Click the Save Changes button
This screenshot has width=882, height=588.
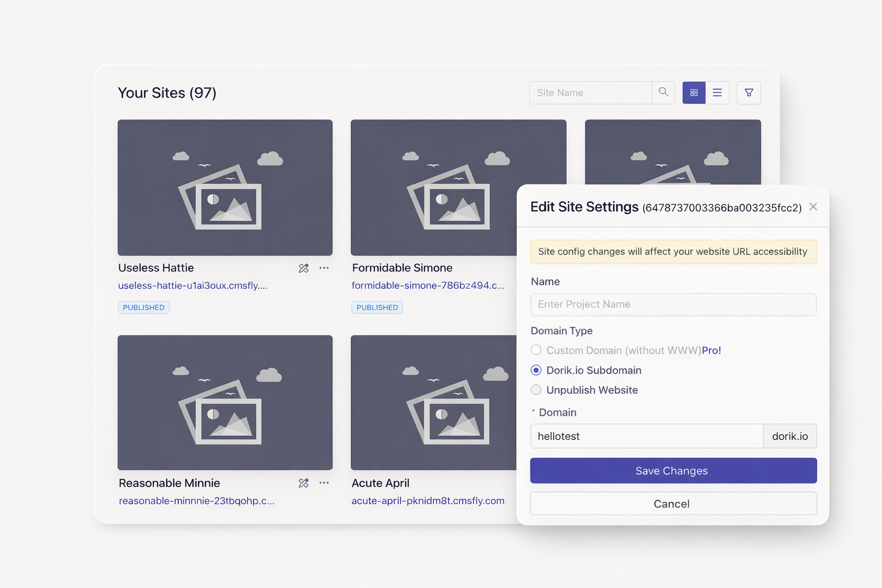[673, 471]
